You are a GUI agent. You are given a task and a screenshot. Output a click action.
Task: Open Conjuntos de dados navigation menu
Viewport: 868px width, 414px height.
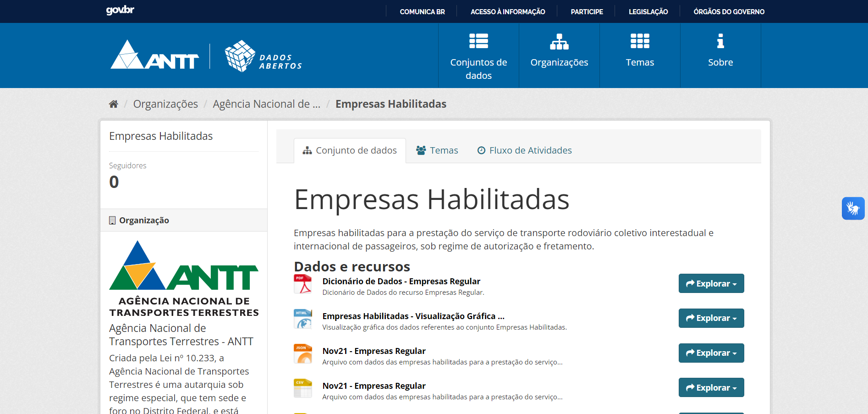[x=478, y=56]
